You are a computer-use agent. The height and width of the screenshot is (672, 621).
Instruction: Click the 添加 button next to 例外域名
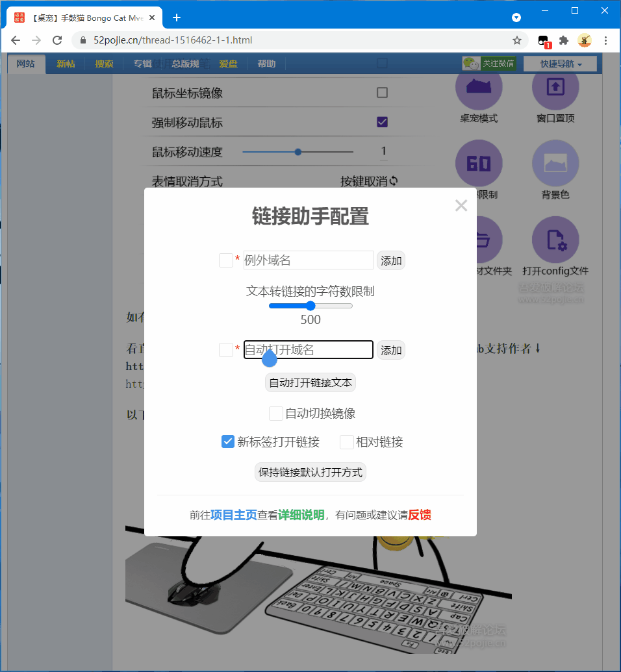pos(390,260)
